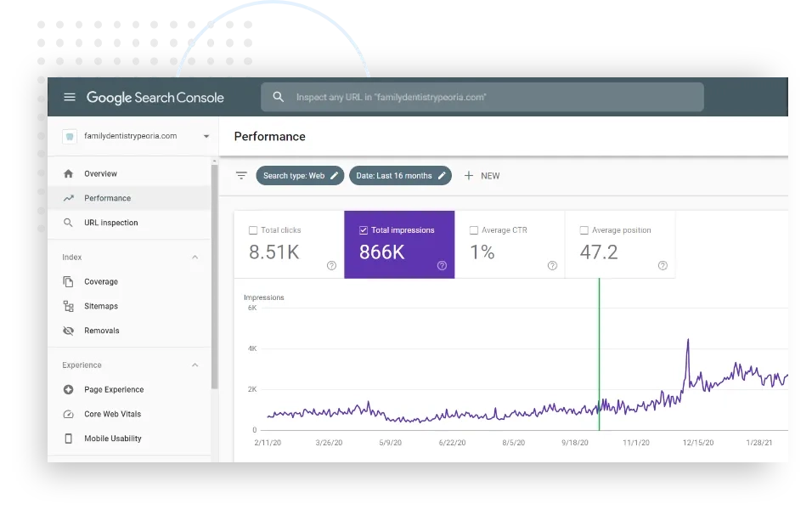The height and width of the screenshot is (515, 812).
Task: Enable the Average position checkbox
Action: coord(584,230)
